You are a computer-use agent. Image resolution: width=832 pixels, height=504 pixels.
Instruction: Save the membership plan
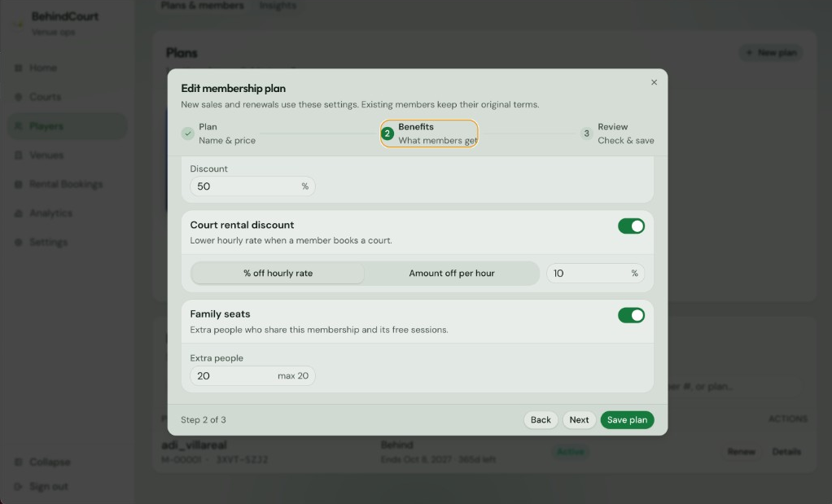click(x=627, y=419)
